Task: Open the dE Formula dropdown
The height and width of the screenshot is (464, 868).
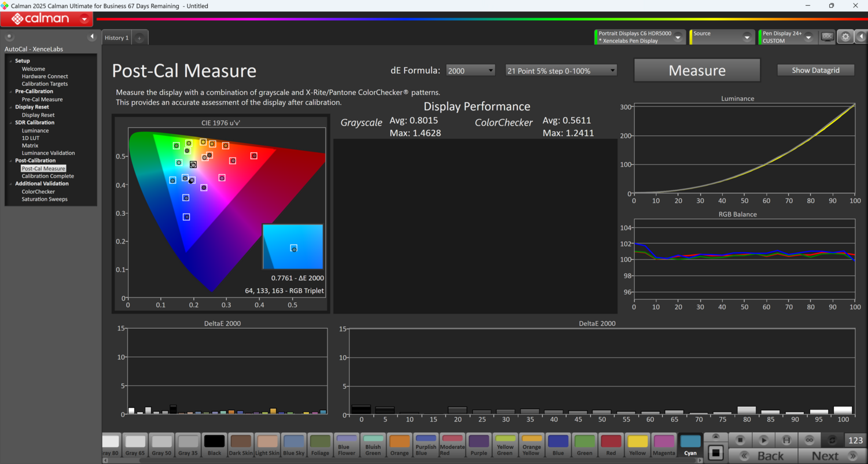Action: 470,71
